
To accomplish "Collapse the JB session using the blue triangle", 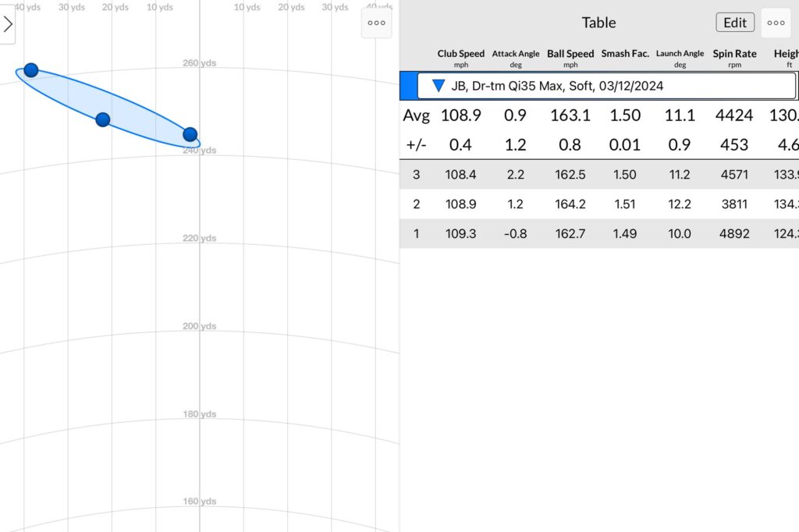I will [x=439, y=86].
